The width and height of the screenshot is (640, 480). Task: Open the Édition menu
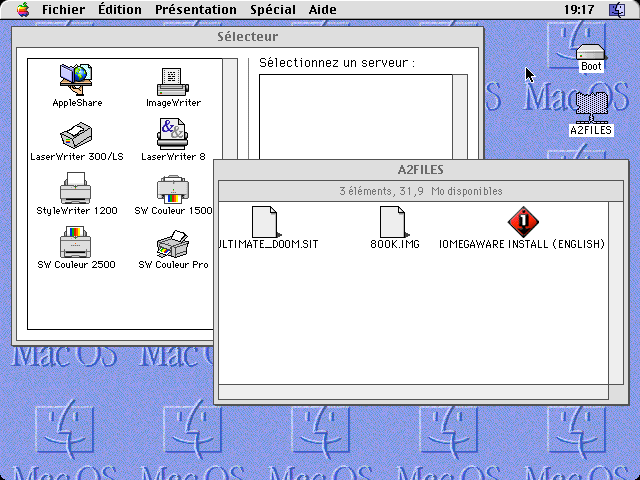[120, 9]
